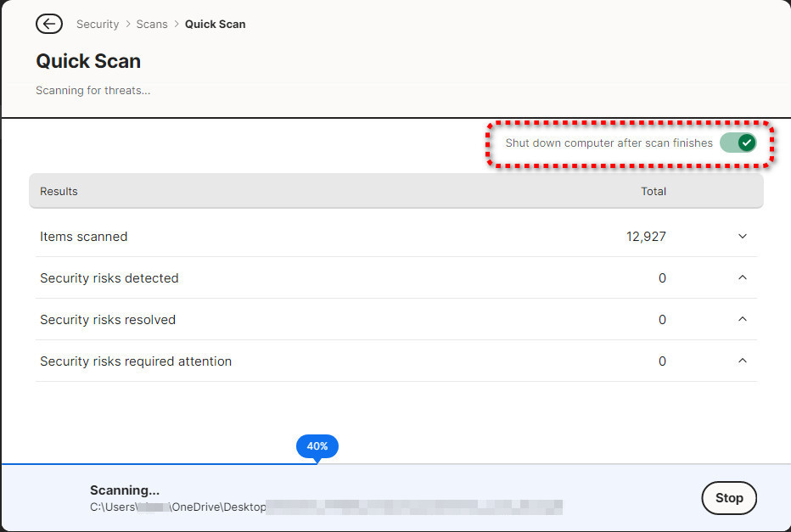Click the Results column header
Image resolution: width=791 pixels, height=532 pixels.
[59, 192]
